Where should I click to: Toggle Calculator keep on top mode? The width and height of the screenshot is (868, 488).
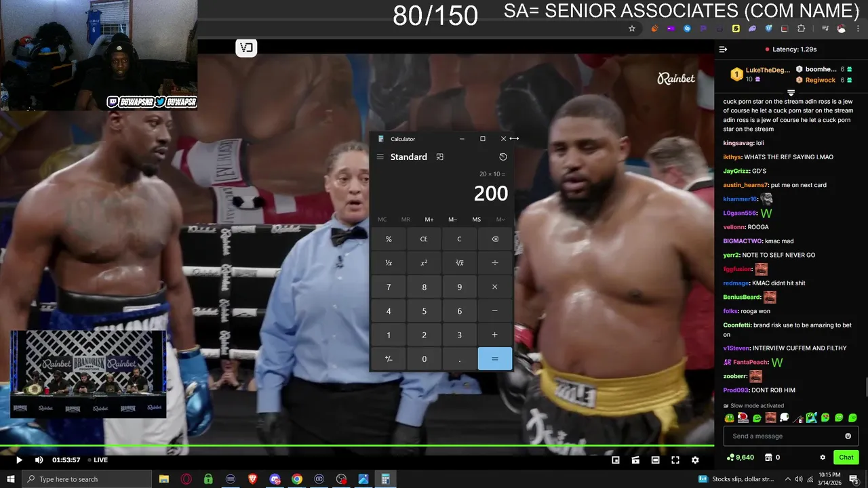[x=440, y=157]
